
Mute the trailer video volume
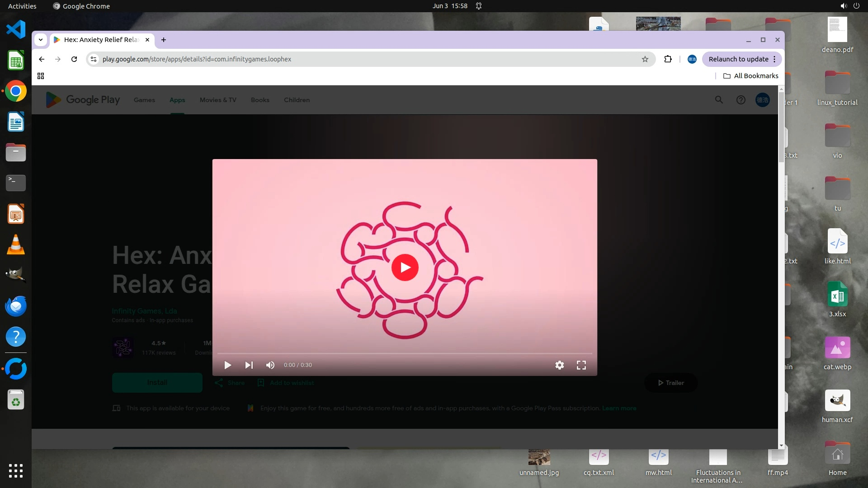pos(270,365)
